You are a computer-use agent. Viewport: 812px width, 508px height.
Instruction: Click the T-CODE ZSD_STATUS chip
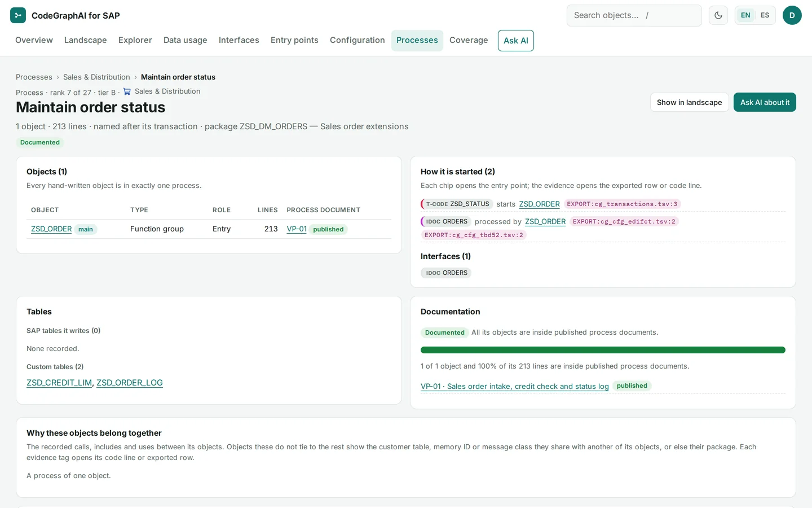click(457, 204)
